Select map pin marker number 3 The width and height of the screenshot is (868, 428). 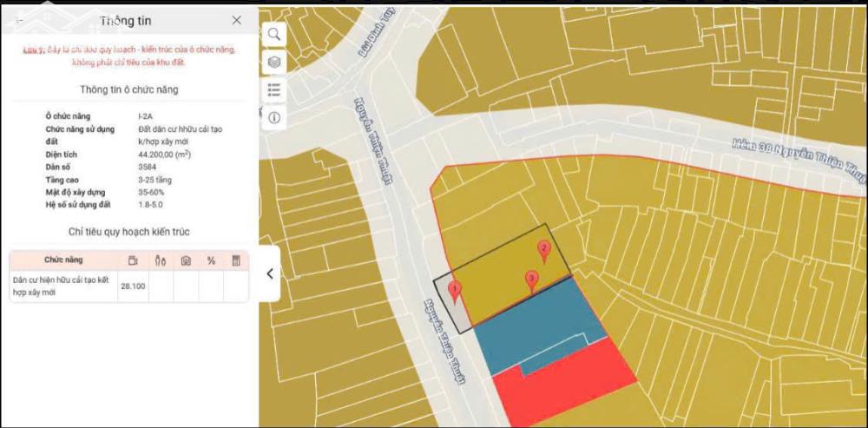coord(532,280)
